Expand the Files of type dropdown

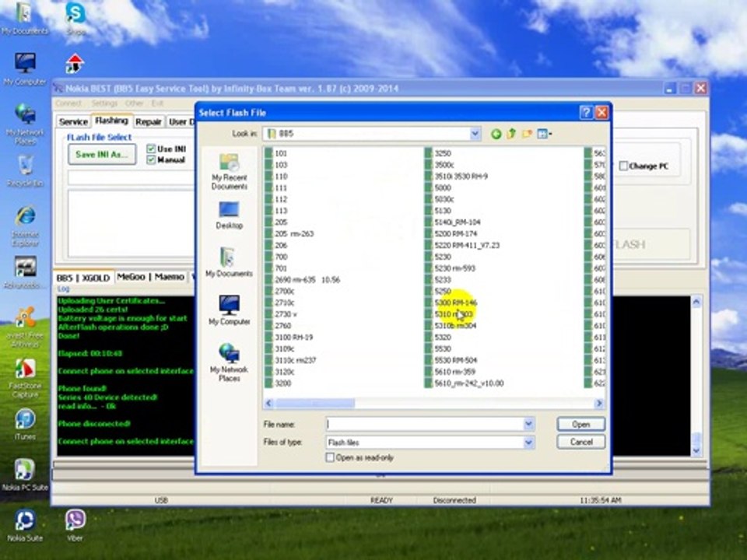[528, 443]
